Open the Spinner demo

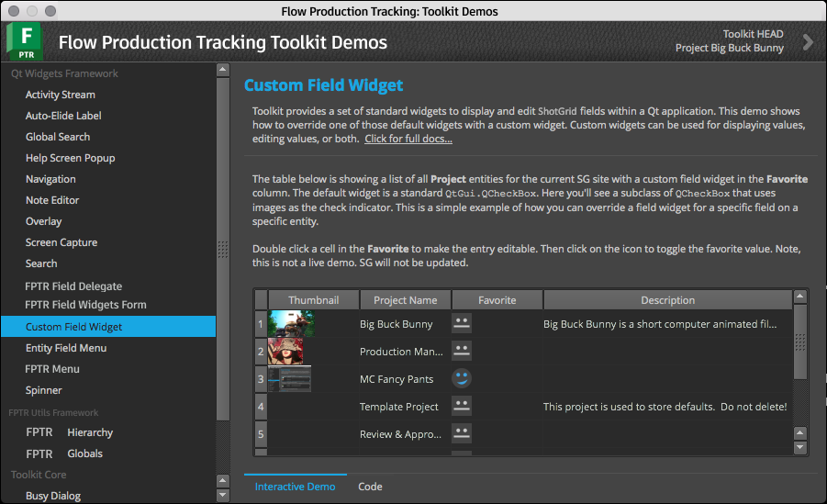pos(44,390)
